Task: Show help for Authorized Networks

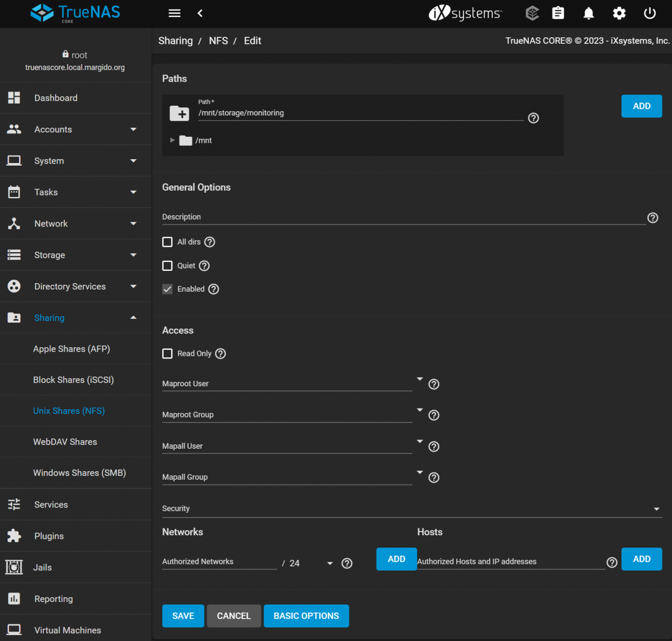Action: pyautogui.click(x=347, y=564)
